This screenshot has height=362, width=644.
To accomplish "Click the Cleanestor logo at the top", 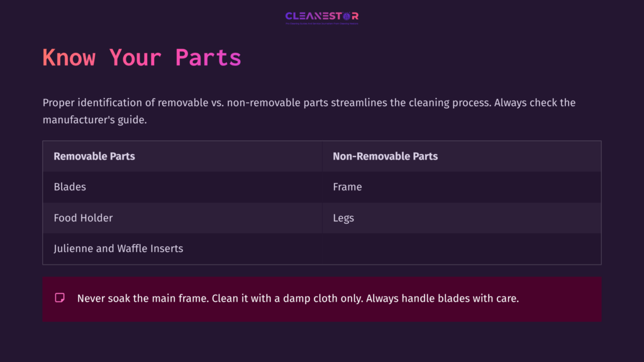I will point(321,16).
